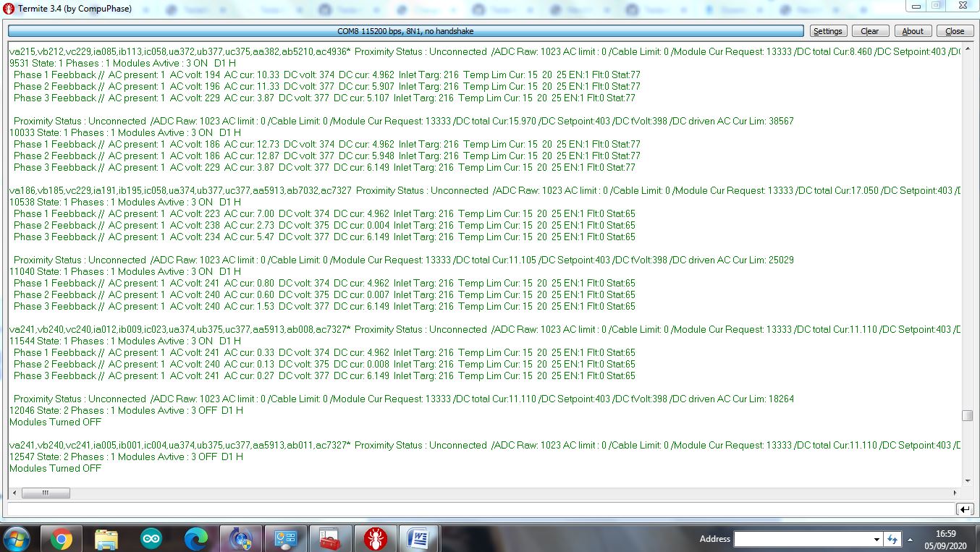Expand the taskbar Address dropdown arrow
Viewport: 980px width, 552px height.
click(876, 539)
